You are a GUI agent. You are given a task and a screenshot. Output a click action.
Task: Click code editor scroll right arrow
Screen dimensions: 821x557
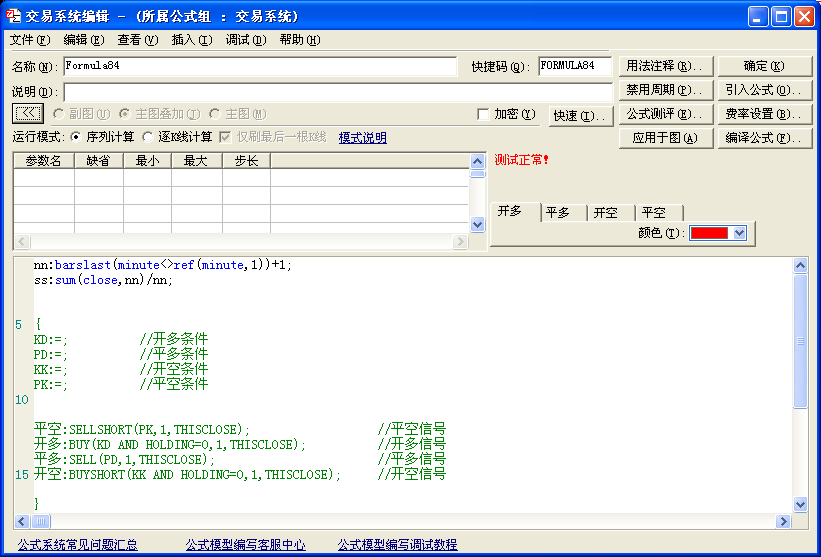[x=784, y=521]
